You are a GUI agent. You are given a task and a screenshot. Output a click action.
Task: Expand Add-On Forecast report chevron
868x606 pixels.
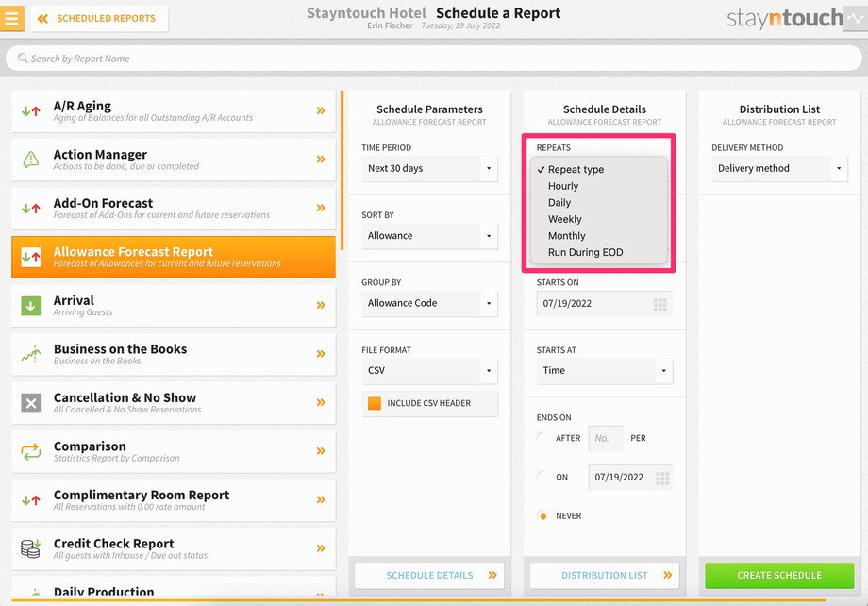[x=321, y=209]
